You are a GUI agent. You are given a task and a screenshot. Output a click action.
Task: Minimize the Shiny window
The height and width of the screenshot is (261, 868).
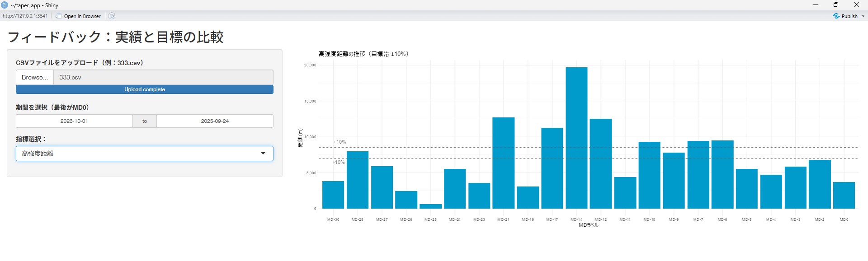(816, 5)
